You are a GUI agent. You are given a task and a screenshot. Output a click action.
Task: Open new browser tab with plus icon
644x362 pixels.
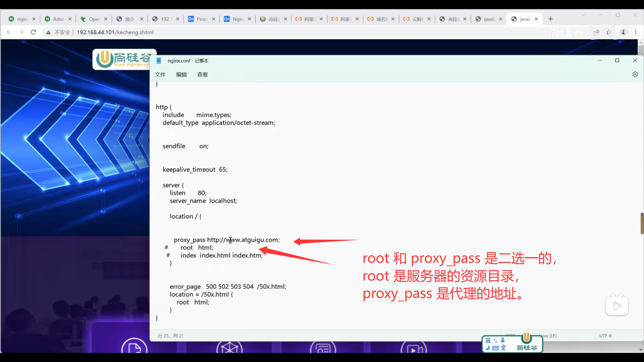pos(550,19)
